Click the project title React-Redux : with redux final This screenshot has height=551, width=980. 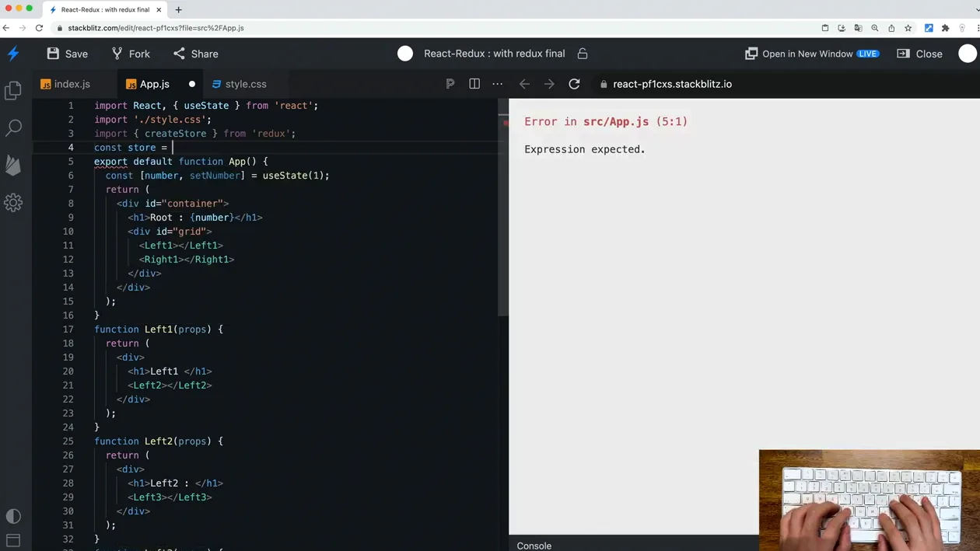[494, 54]
